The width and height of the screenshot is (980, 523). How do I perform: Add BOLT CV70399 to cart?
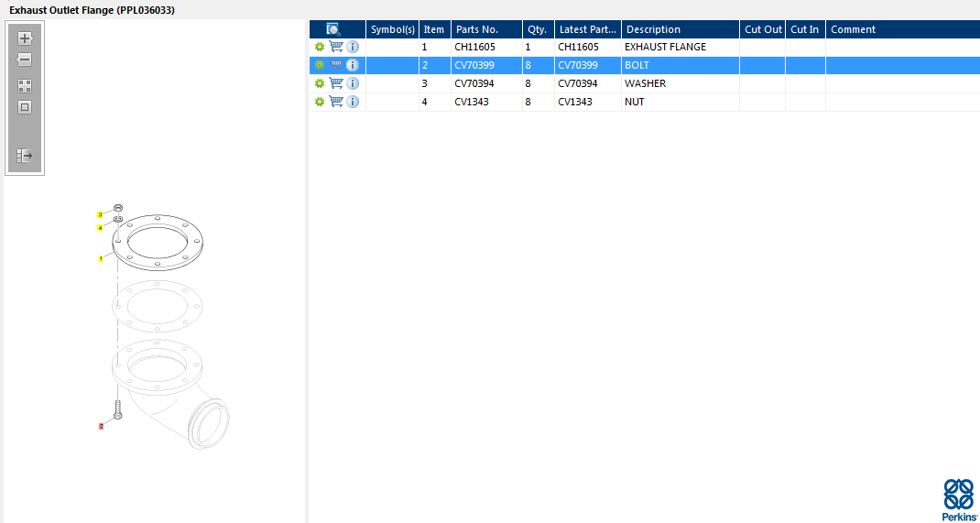click(336, 65)
